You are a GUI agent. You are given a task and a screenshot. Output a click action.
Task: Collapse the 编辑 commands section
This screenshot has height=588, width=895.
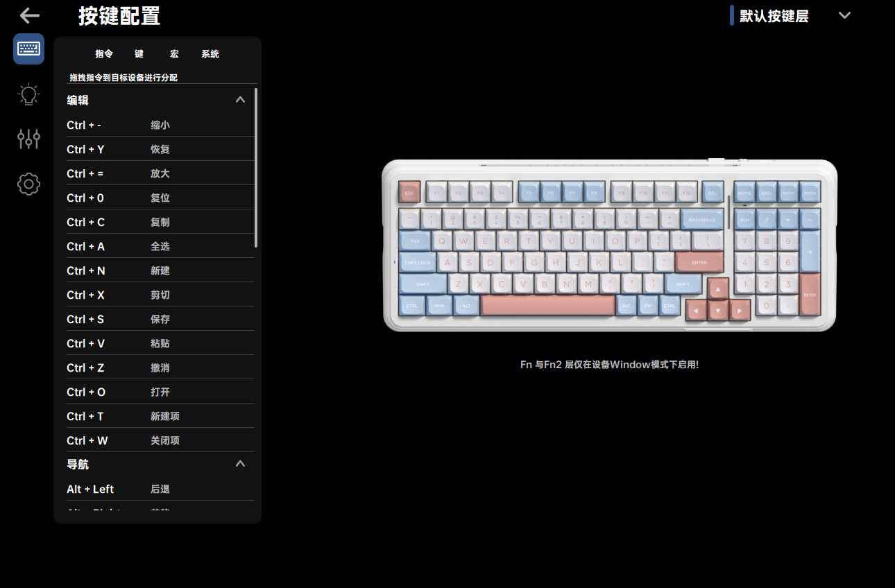[x=240, y=99]
